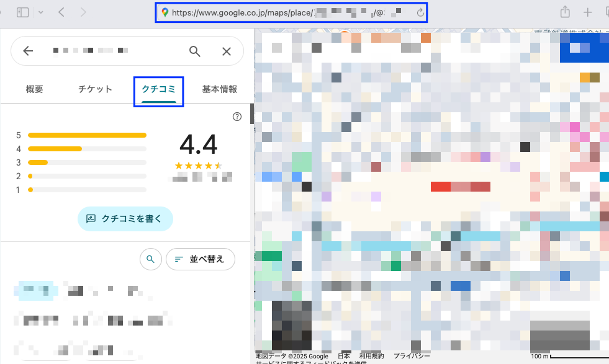Open the 基本情報 tab

pos(219,89)
